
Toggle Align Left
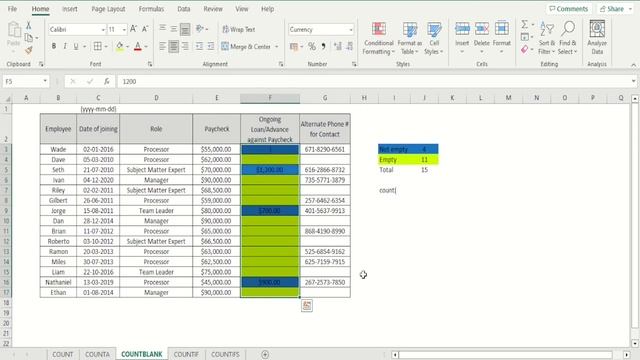click(162, 47)
